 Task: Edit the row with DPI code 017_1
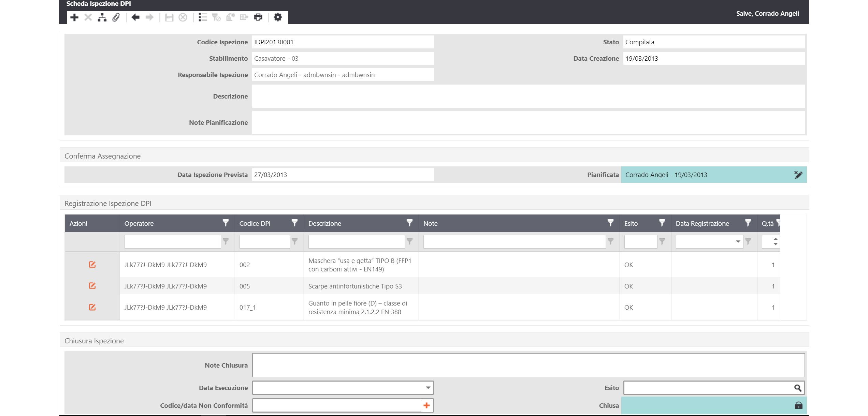(92, 307)
